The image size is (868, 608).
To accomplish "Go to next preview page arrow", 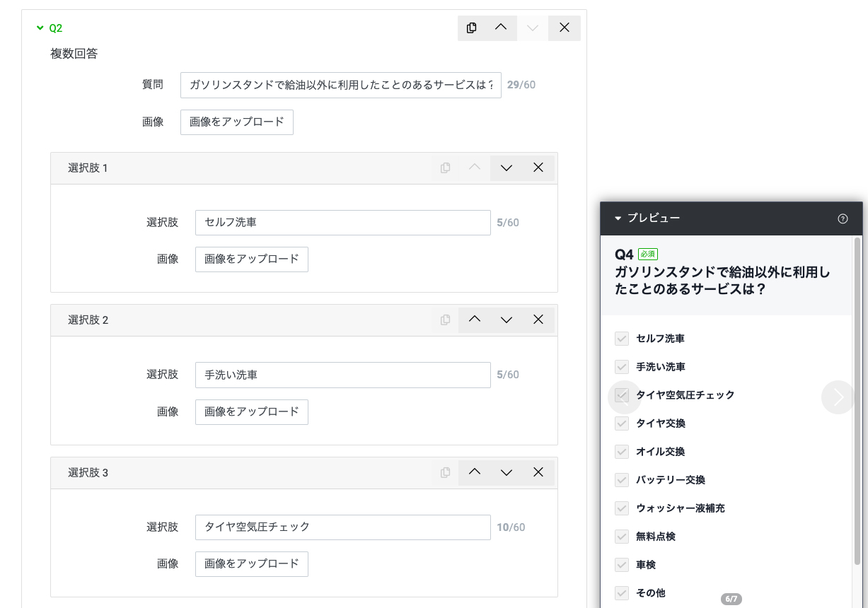I will (x=838, y=397).
